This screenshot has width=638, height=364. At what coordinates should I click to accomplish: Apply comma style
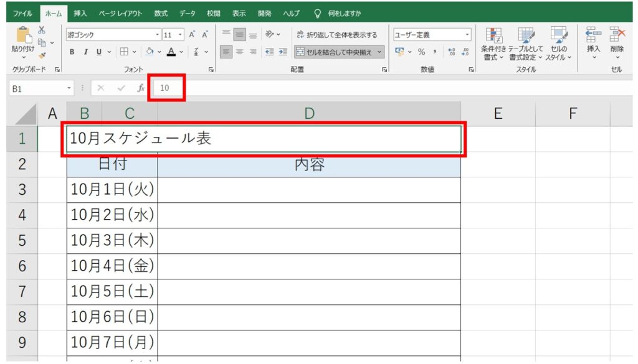tap(434, 52)
